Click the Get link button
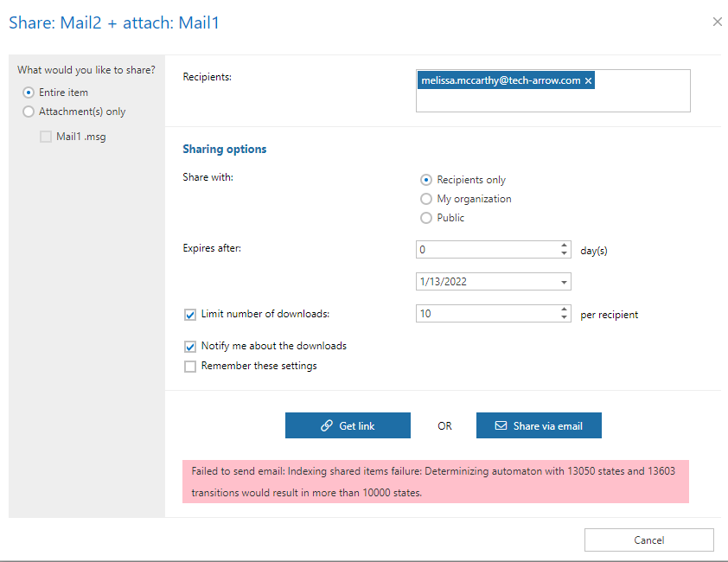 click(348, 425)
